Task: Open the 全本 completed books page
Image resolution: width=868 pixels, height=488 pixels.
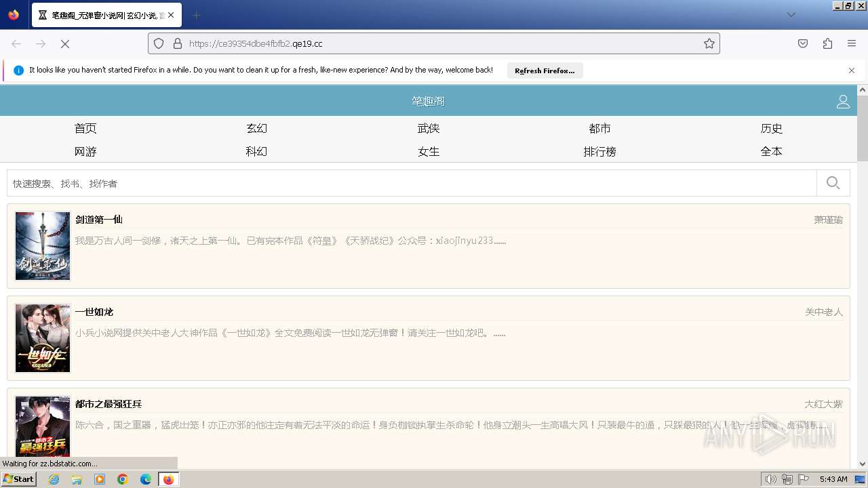Action: coord(772,151)
